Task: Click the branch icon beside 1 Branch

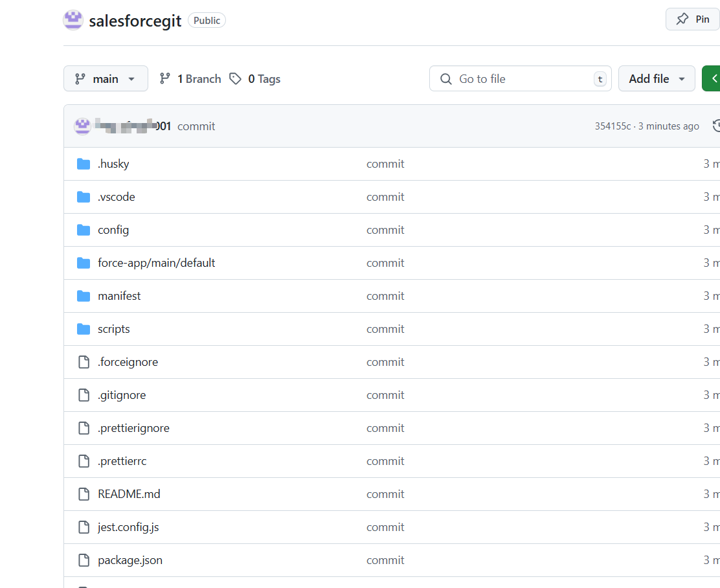Action: (x=165, y=78)
